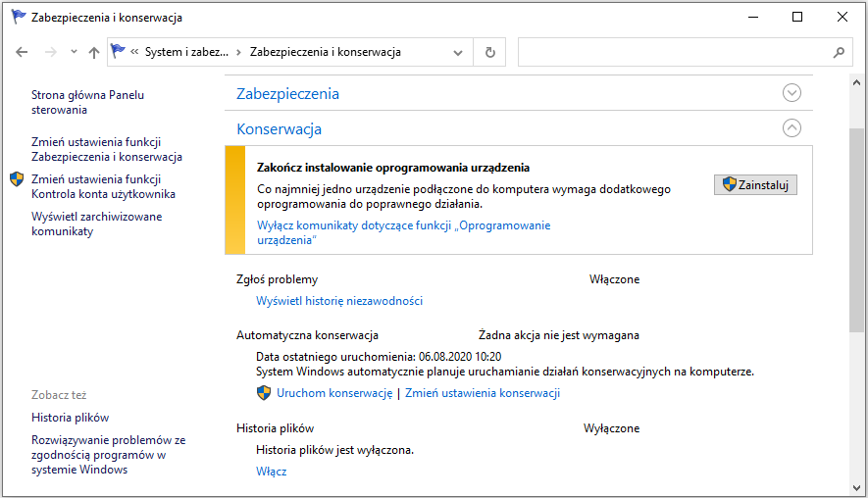This screenshot has width=868, height=498.
Task: Click shield icon beside Uruchom konserwację
Action: 264,393
